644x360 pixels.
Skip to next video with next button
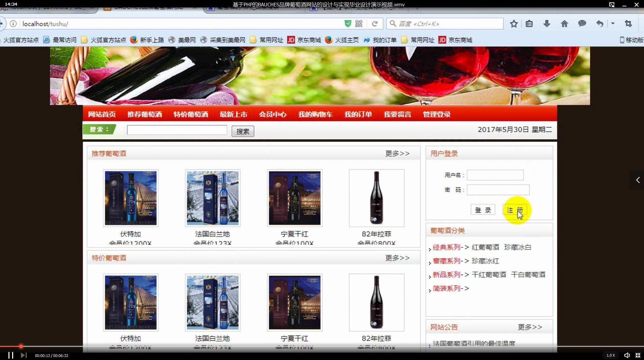coord(24,355)
